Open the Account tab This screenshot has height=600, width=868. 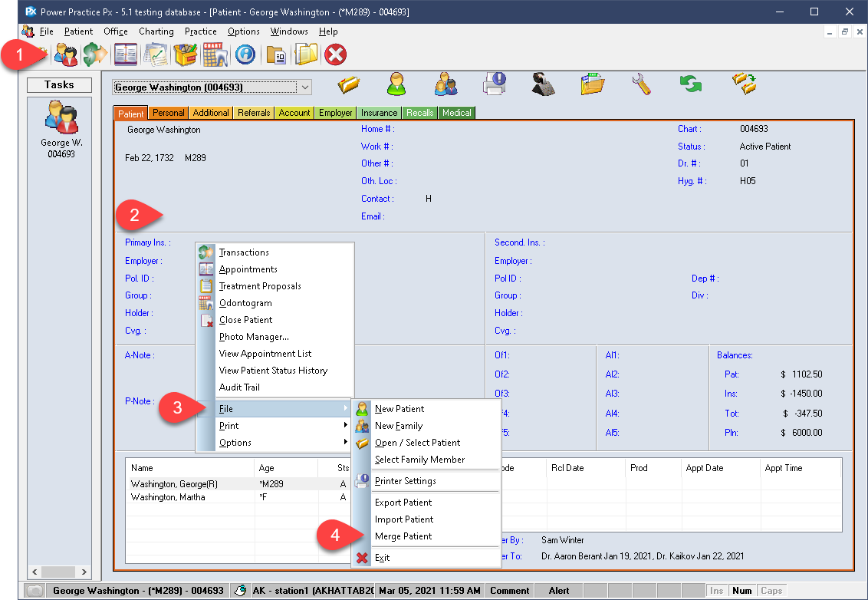(x=294, y=113)
